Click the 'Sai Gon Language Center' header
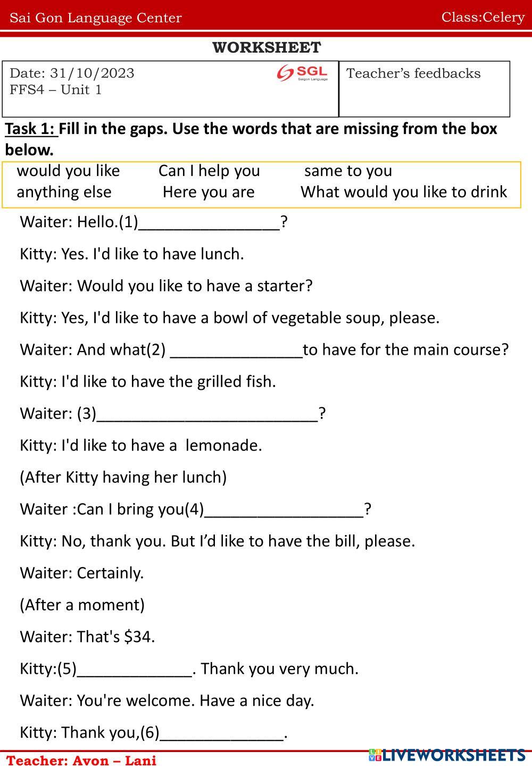This screenshot has height=768, width=532. (x=96, y=18)
